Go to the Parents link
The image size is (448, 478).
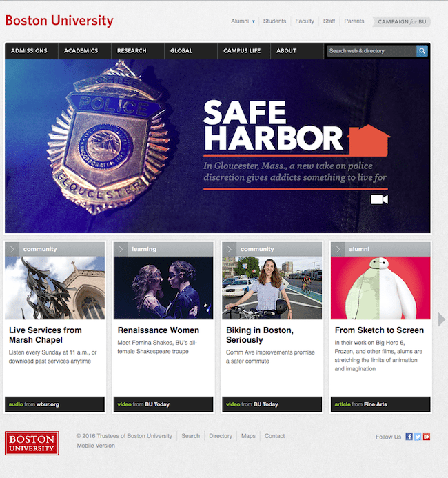pos(354,21)
